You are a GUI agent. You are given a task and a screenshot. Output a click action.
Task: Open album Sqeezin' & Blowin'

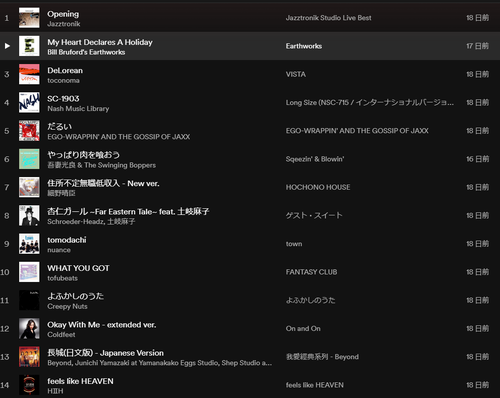coord(315,159)
